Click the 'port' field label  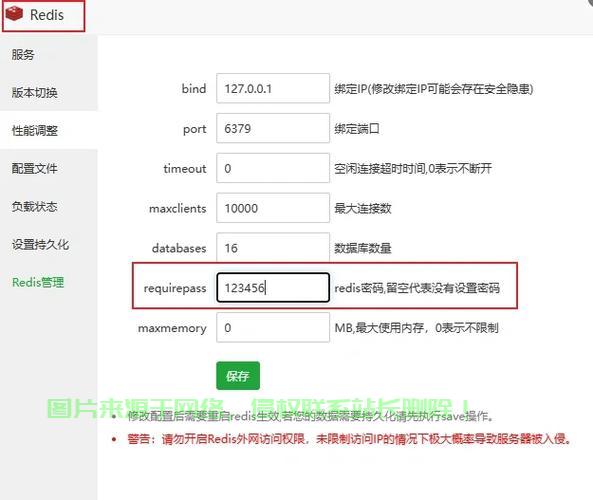pyautogui.click(x=194, y=129)
